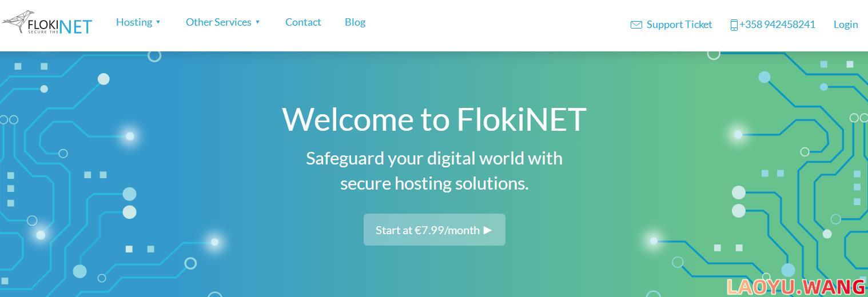The image size is (868, 297).
Task: Click the mobile phone icon before the number
Action: 734,25
